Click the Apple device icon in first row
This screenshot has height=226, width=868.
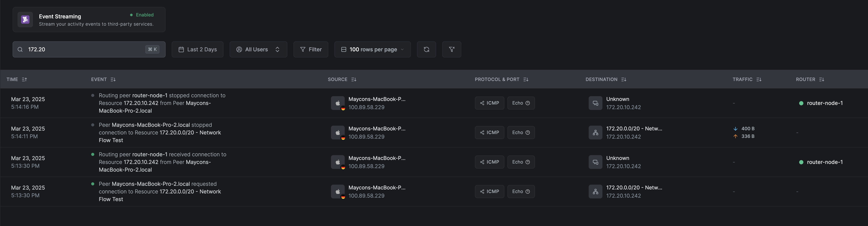pos(338,103)
